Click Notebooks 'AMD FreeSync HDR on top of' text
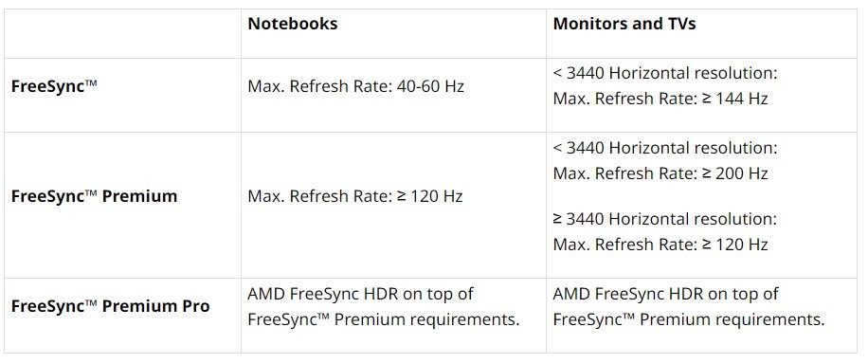 click(360, 294)
